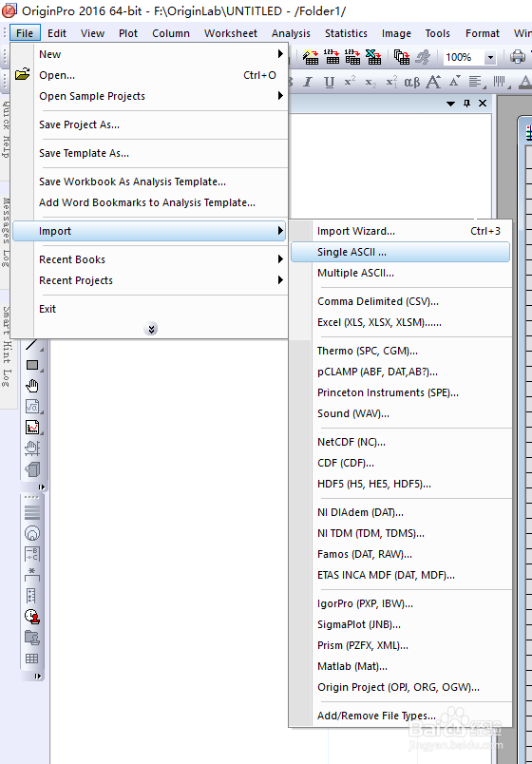Screen dimensions: 532x764
Task: Expand tools toolbar overflow arrow
Action: [42, 487]
